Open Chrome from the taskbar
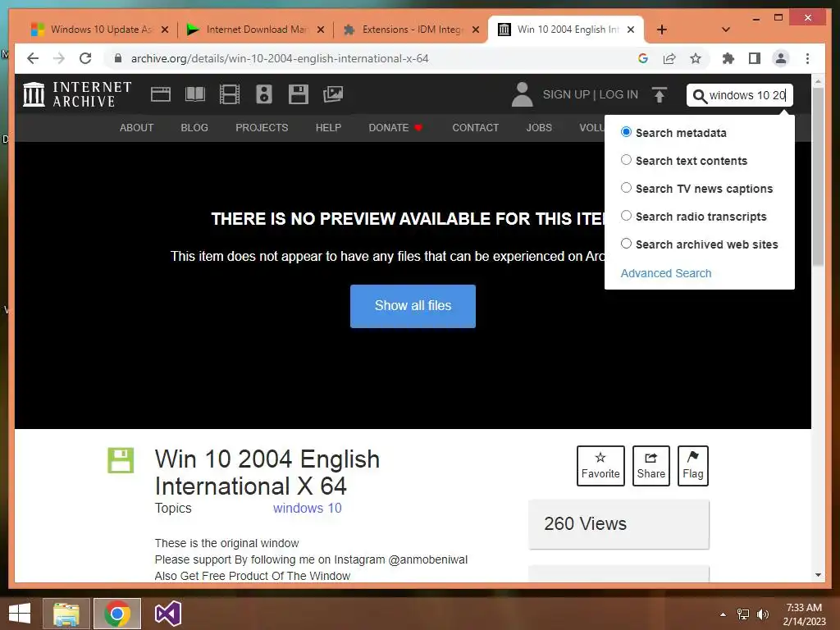Image resolution: width=840 pixels, height=630 pixels. coord(116,614)
